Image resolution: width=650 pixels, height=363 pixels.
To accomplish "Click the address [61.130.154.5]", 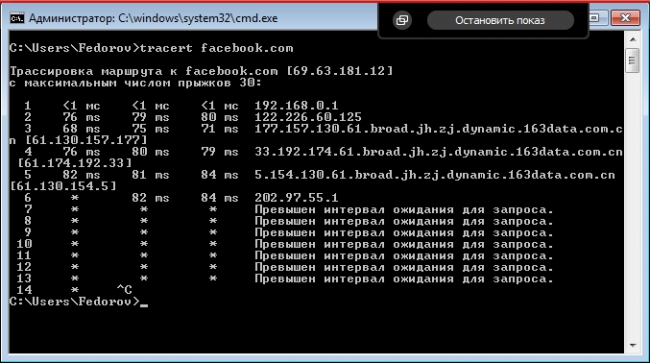I will [x=63, y=186].
